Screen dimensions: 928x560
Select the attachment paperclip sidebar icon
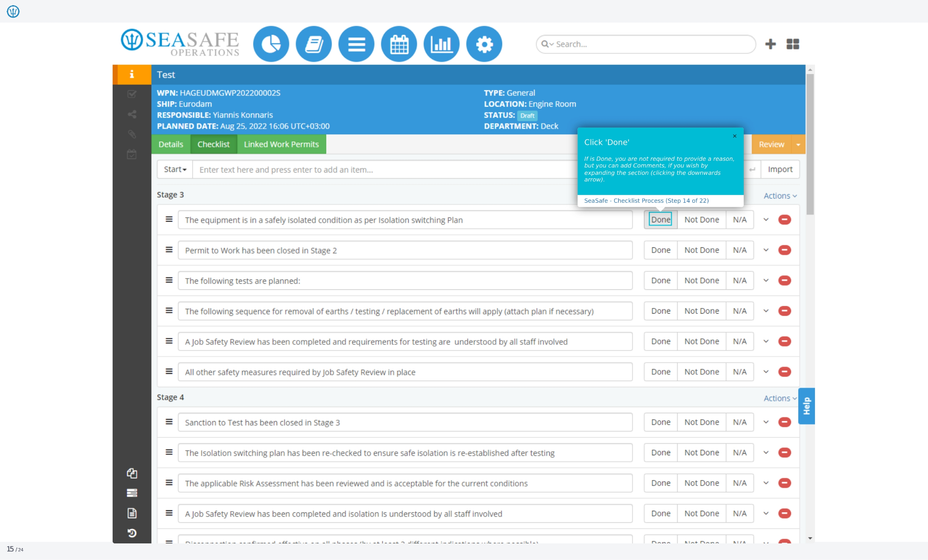[x=132, y=134]
